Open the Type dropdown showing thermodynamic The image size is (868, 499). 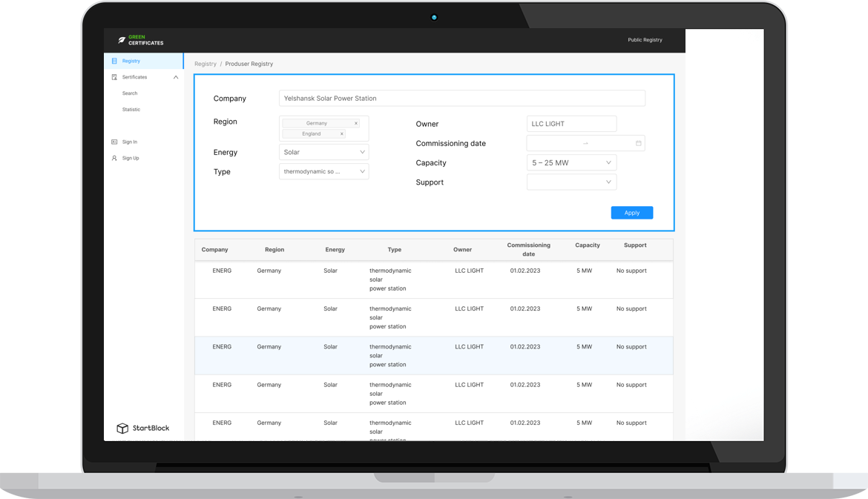pyautogui.click(x=324, y=171)
